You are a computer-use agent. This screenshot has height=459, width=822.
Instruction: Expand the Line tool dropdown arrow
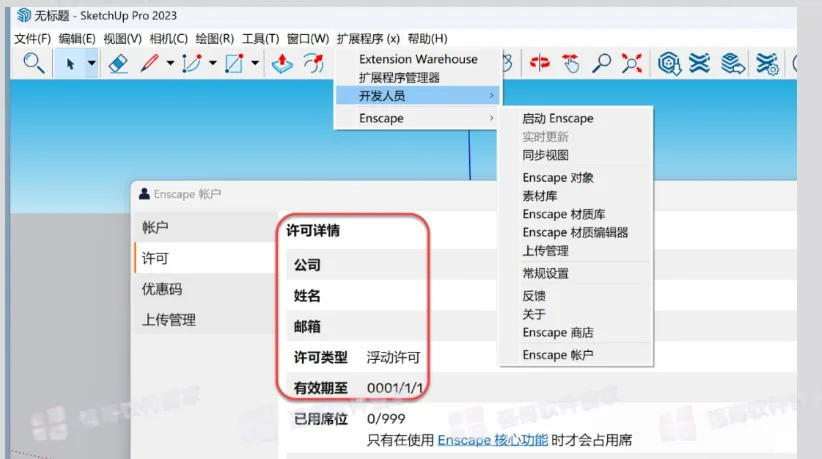[x=170, y=63]
